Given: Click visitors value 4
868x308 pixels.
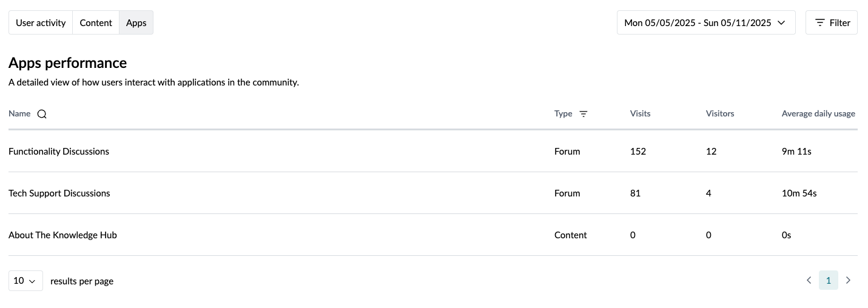Looking at the screenshot, I should (x=708, y=193).
